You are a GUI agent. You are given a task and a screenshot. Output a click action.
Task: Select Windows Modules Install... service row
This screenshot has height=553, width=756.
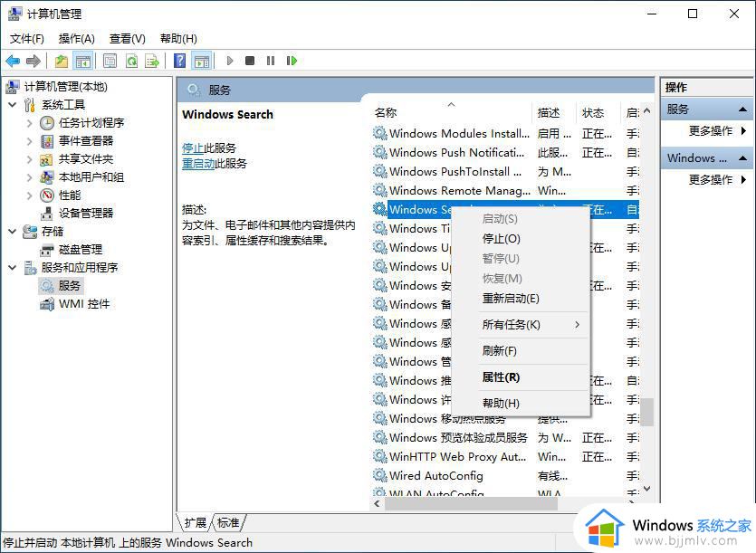pos(505,134)
